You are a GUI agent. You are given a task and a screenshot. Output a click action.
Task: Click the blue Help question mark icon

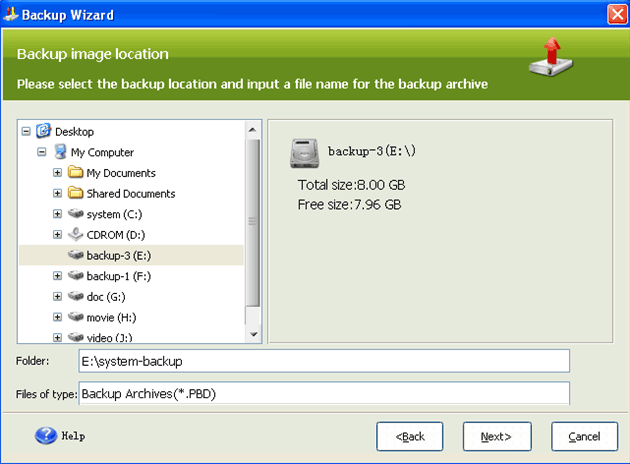pyautogui.click(x=46, y=435)
